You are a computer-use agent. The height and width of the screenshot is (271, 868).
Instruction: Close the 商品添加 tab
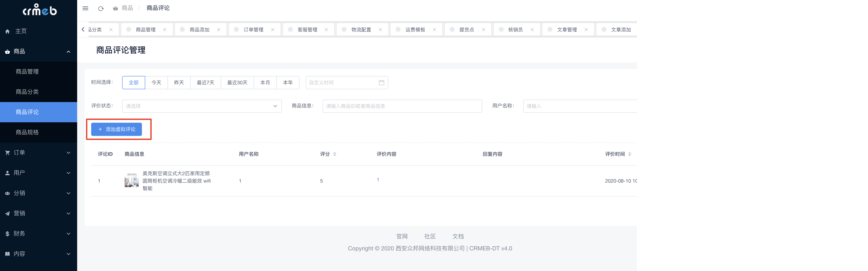219,30
